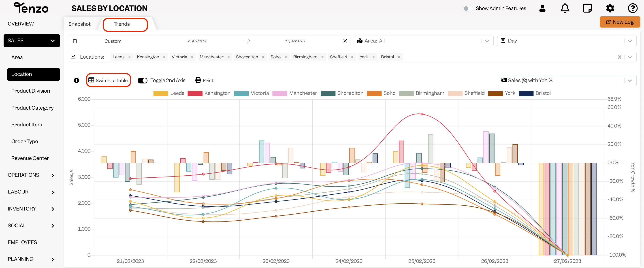Image resolution: width=644 pixels, height=268 pixels.
Task: Click the New Log button
Action: 620,22
